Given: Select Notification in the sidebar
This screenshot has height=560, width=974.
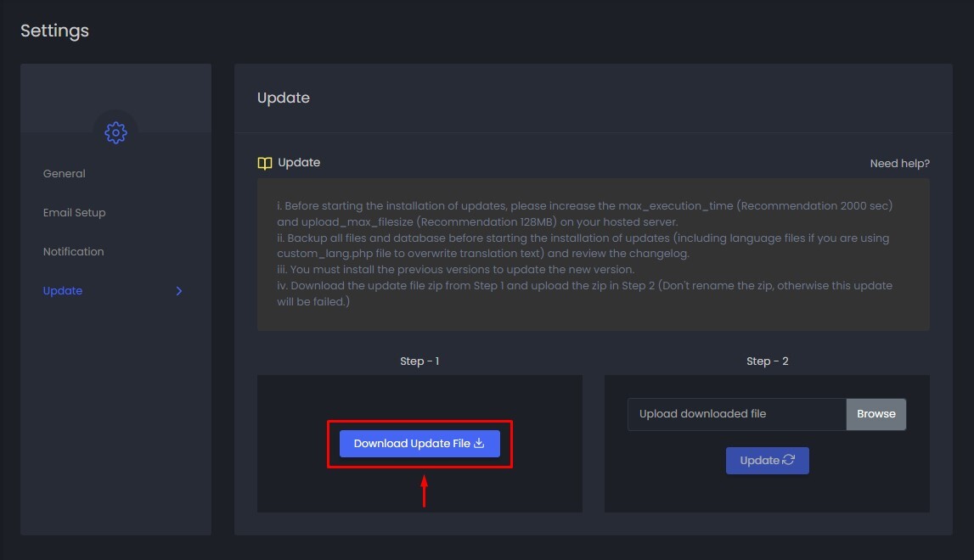Looking at the screenshot, I should pos(74,252).
